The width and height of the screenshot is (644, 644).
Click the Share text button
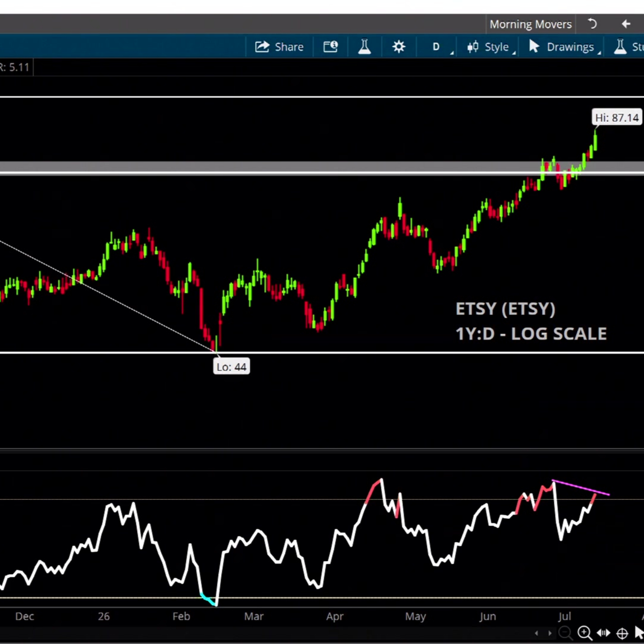click(x=289, y=47)
